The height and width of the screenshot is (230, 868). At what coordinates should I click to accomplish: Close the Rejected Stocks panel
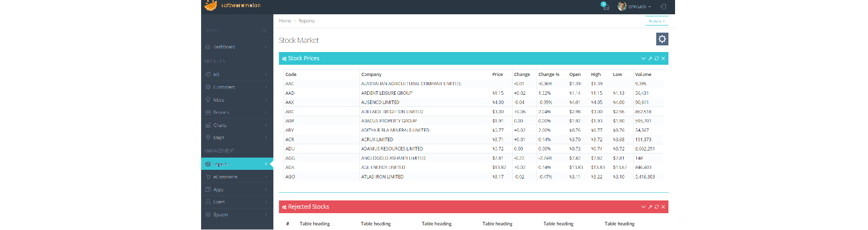pyautogui.click(x=663, y=207)
